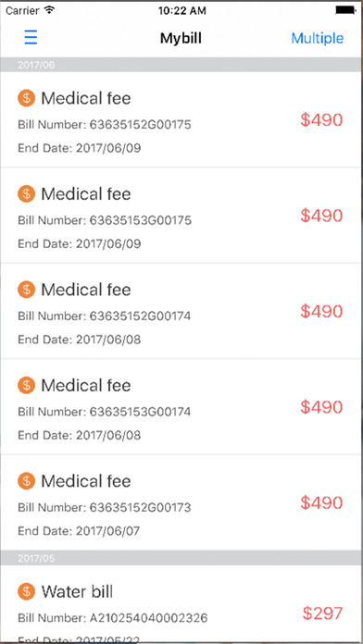Tap the 2017/05 section header
This screenshot has height=644, width=363.
coord(181,558)
